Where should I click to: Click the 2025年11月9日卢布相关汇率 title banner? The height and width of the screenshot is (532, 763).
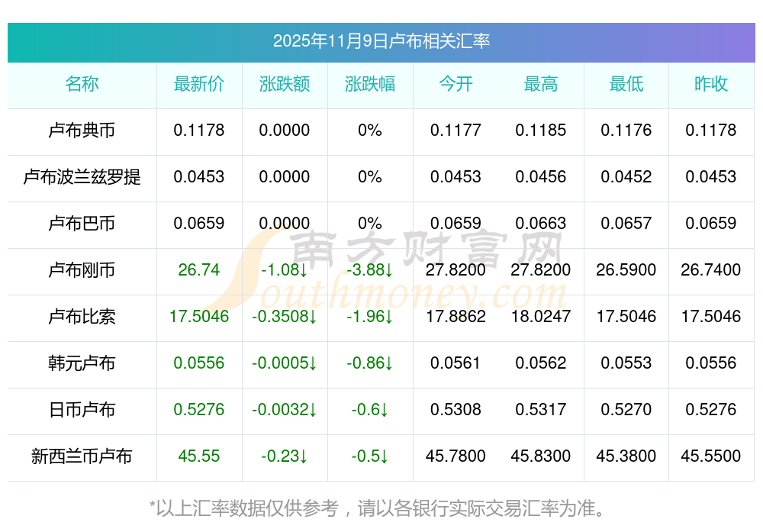(x=381, y=41)
